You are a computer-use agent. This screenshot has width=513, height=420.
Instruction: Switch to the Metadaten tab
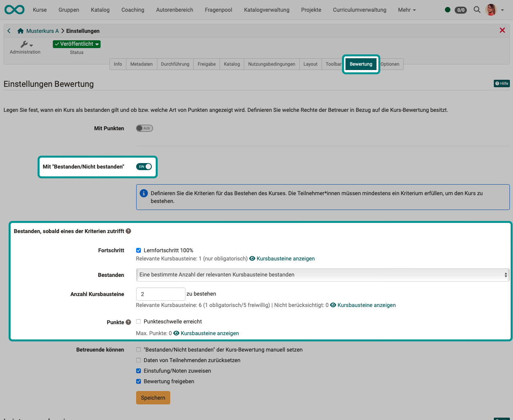(141, 64)
